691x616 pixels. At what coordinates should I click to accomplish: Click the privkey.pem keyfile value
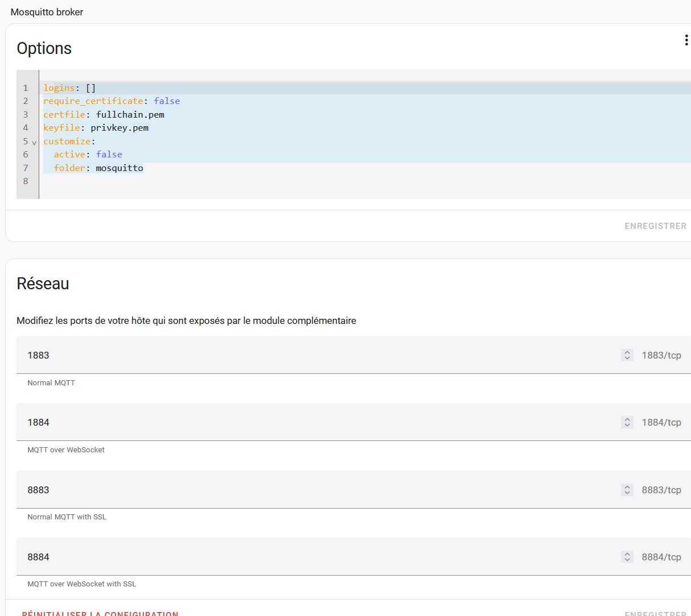point(119,128)
